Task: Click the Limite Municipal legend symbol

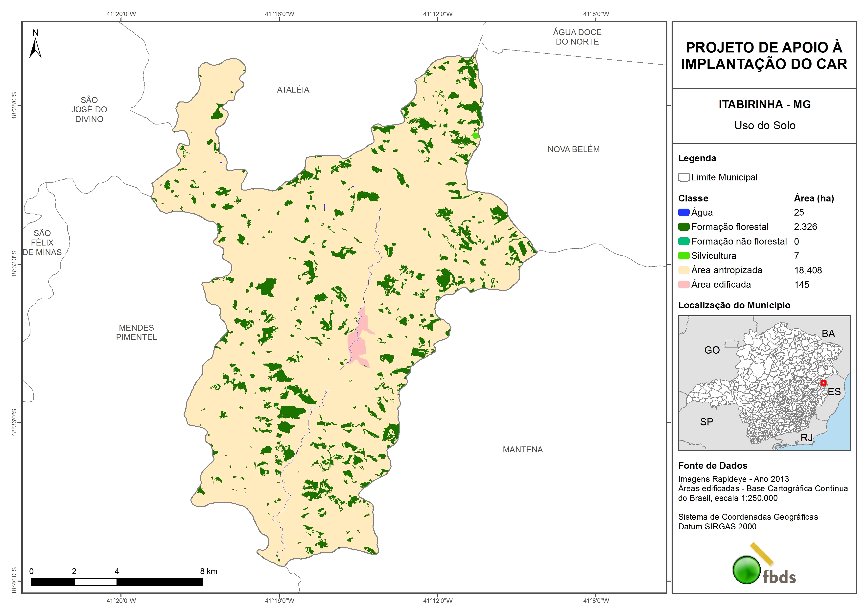Action: (683, 177)
